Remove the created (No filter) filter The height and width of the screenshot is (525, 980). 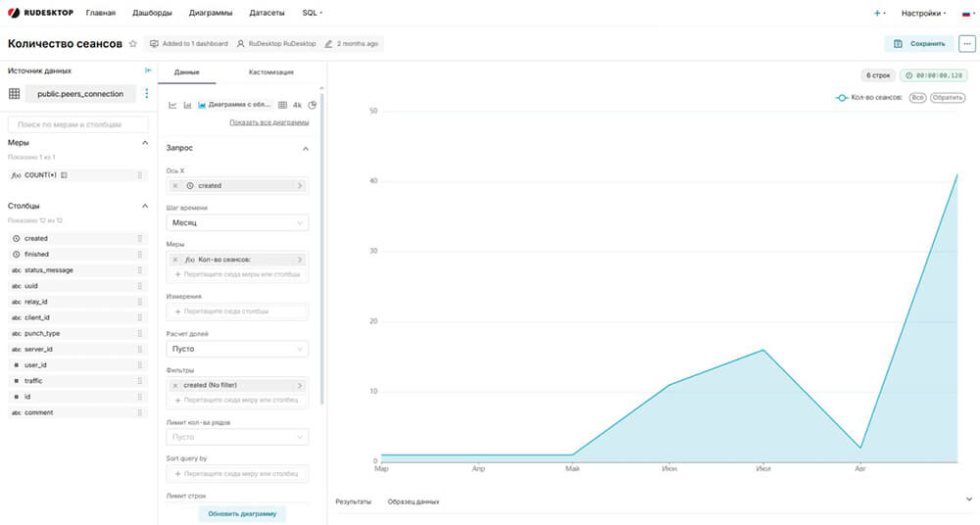175,386
